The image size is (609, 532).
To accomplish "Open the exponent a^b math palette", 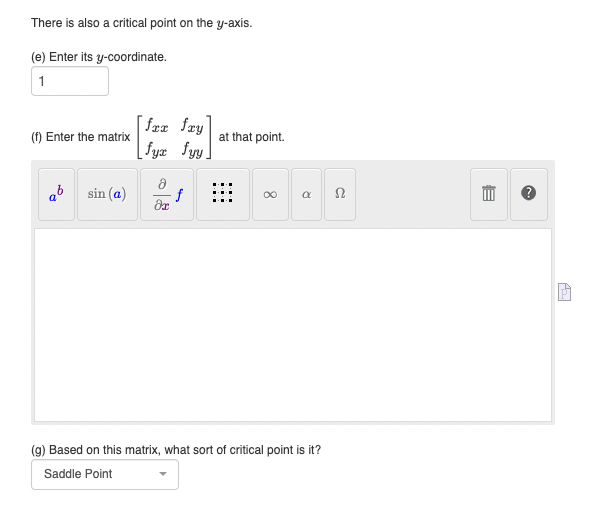I will pos(56,195).
